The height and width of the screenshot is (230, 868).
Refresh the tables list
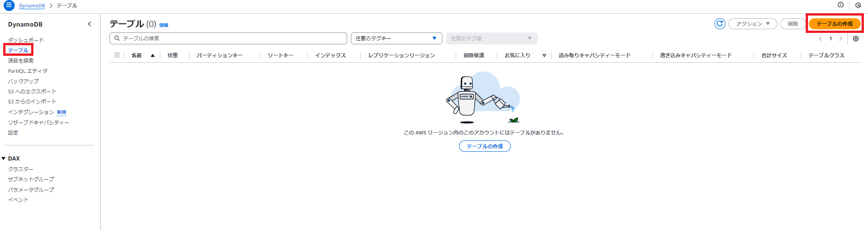(720, 24)
